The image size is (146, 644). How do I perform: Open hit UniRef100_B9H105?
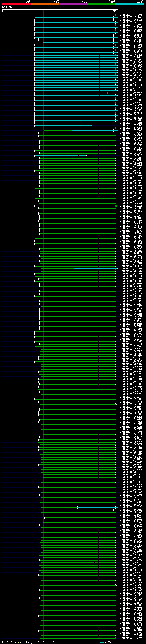click(131, 17)
